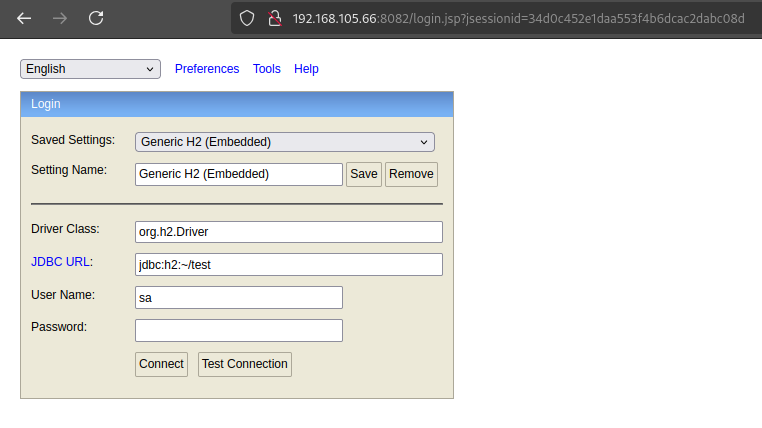The height and width of the screenshot is (428, 762).
Task: Follow the JDBC URL help link
Action: tap(60, 262)
